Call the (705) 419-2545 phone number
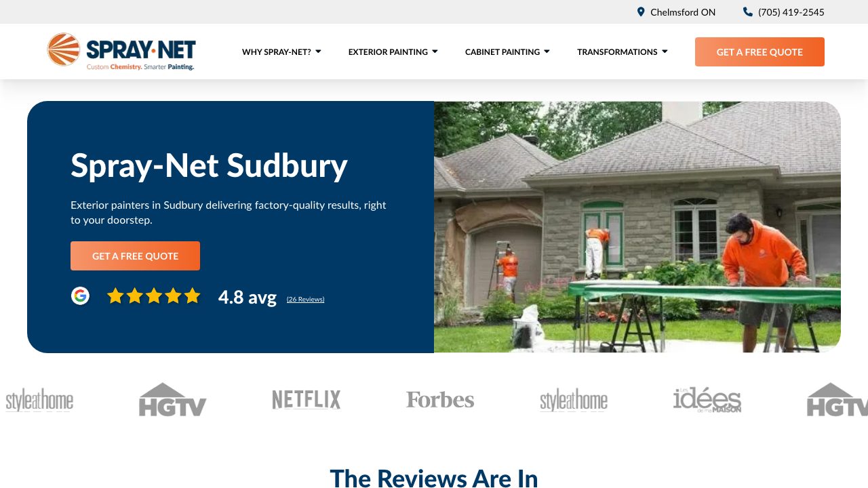Screen dimensions: 868x488 coord(791,12)
